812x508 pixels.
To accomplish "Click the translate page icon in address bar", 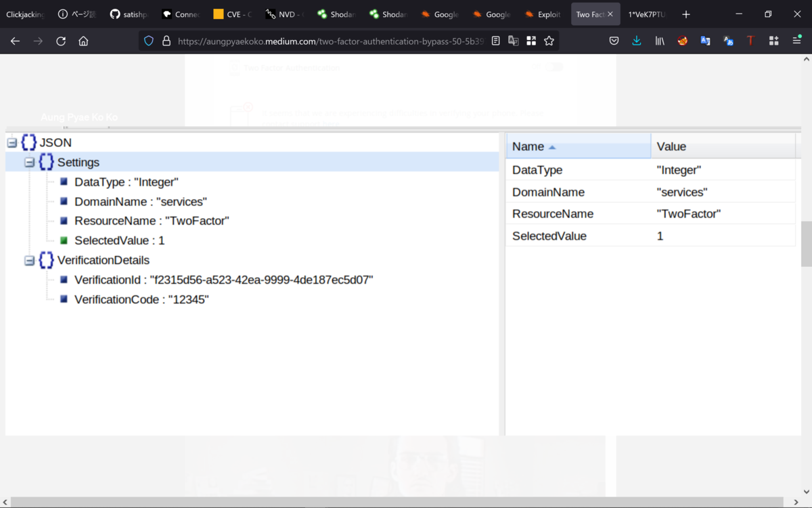I will click(x=514, y=41).
